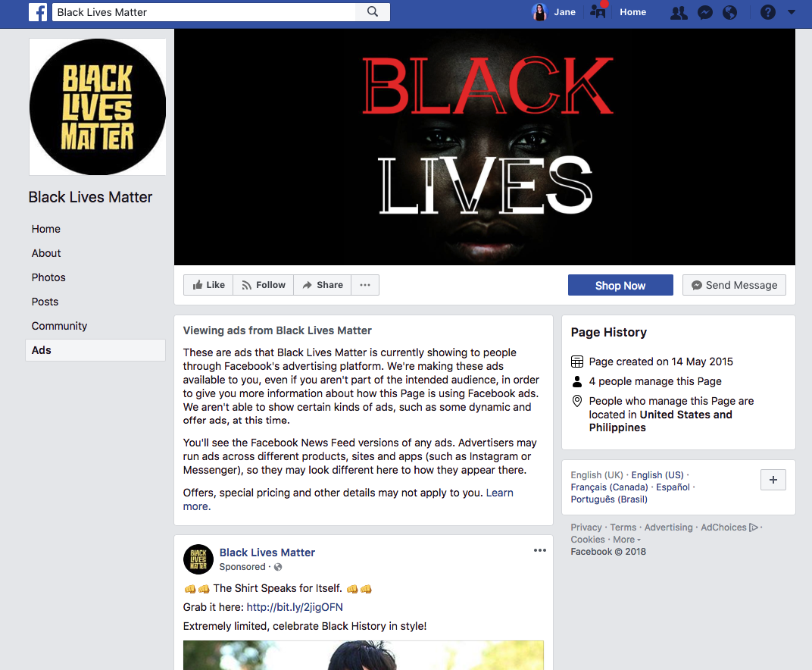Open the Cookies footer link
This screenshot has width=812, height=670.
pyautogui.click(x=587, y=540)
